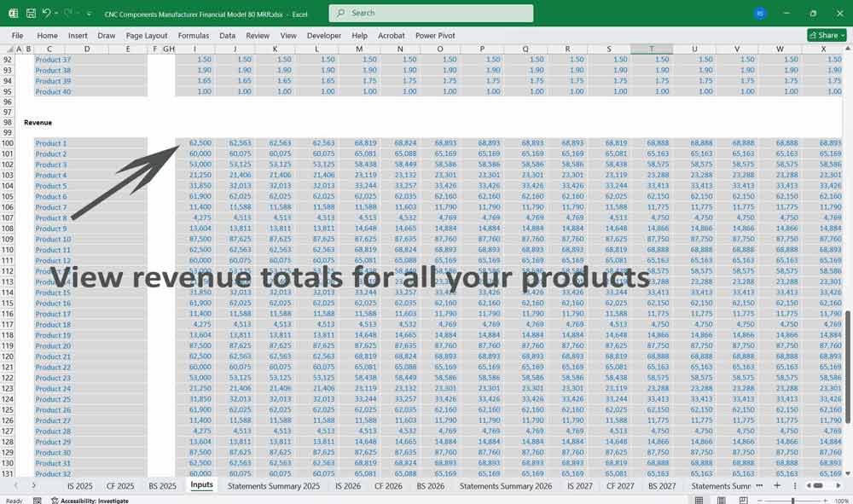Open the BS 2027 sheet tab

662,486
